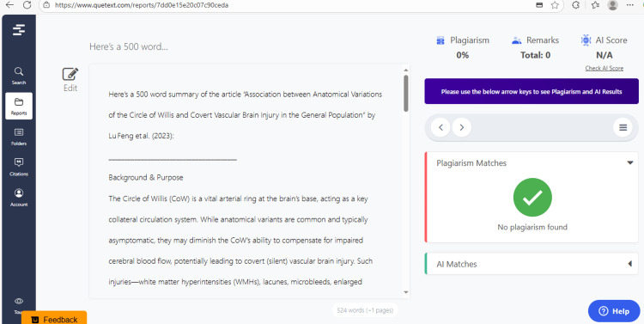Image resolution: width=644 pixels, height=324 pixels.
Task: Bookmark page with the star icon
Action: coord(555,5)
